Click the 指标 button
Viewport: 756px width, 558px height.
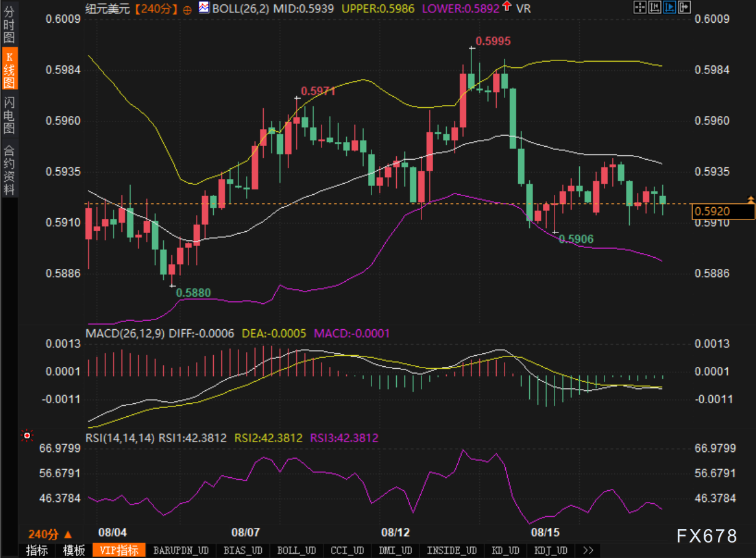coord(36,550)
